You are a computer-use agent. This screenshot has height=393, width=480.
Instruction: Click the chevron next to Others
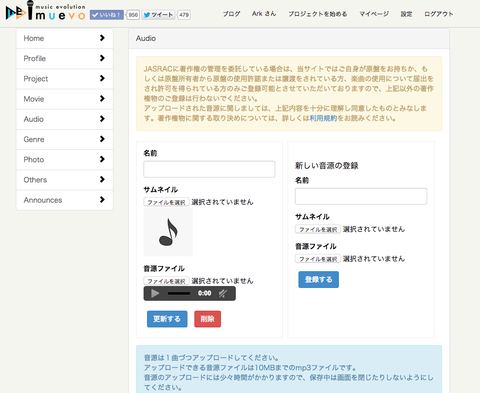[x=102, y=179]
